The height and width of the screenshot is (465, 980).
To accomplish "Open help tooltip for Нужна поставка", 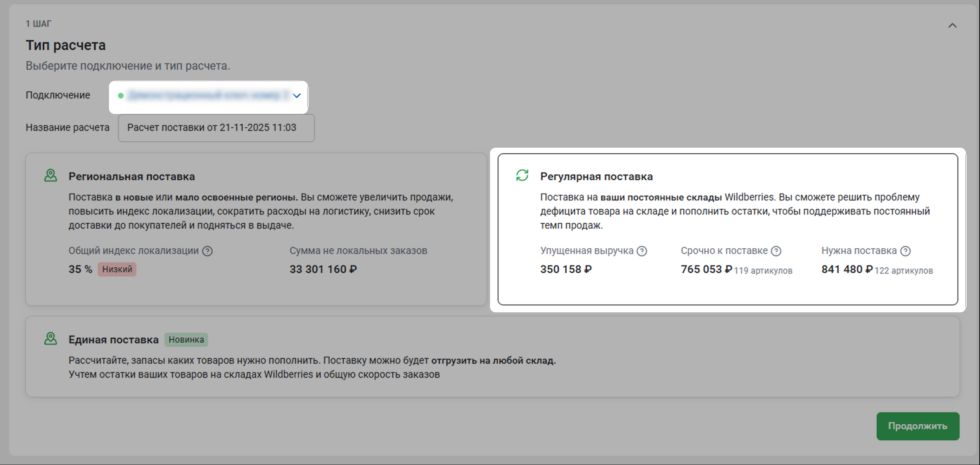I will pyautogui.click(x=905, y=251).
